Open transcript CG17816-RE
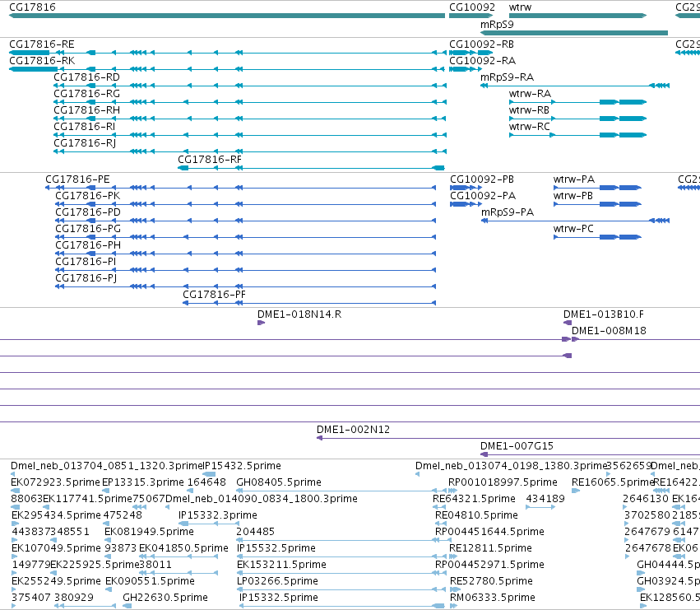 point(41,44)
